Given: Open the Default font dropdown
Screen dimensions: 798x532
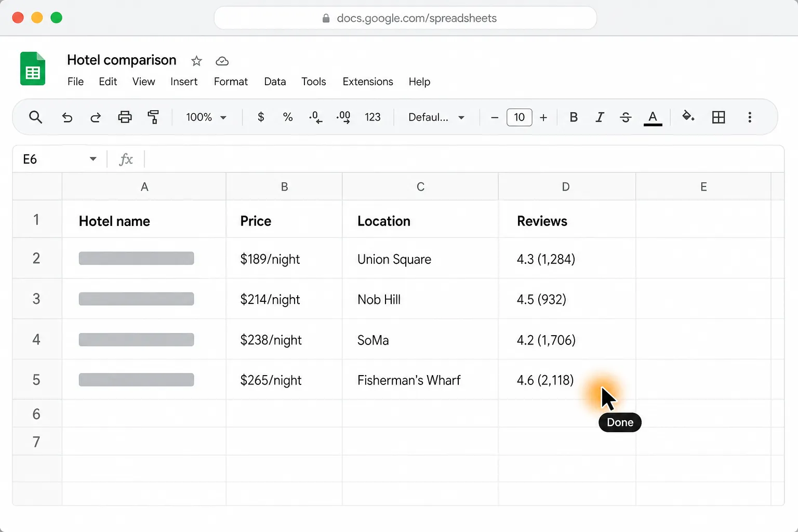Looking at the screenshot, I should click(x=436, y=117).
